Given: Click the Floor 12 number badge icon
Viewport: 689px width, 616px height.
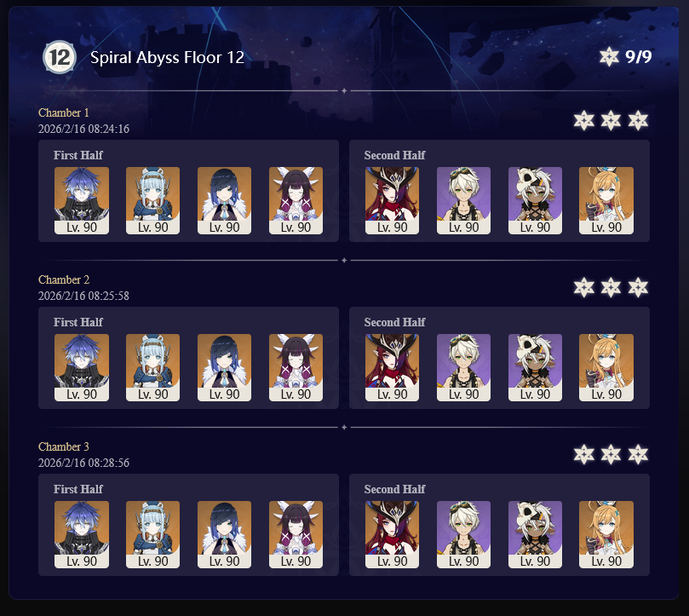Looking at the screenshot, I should 60,57.
